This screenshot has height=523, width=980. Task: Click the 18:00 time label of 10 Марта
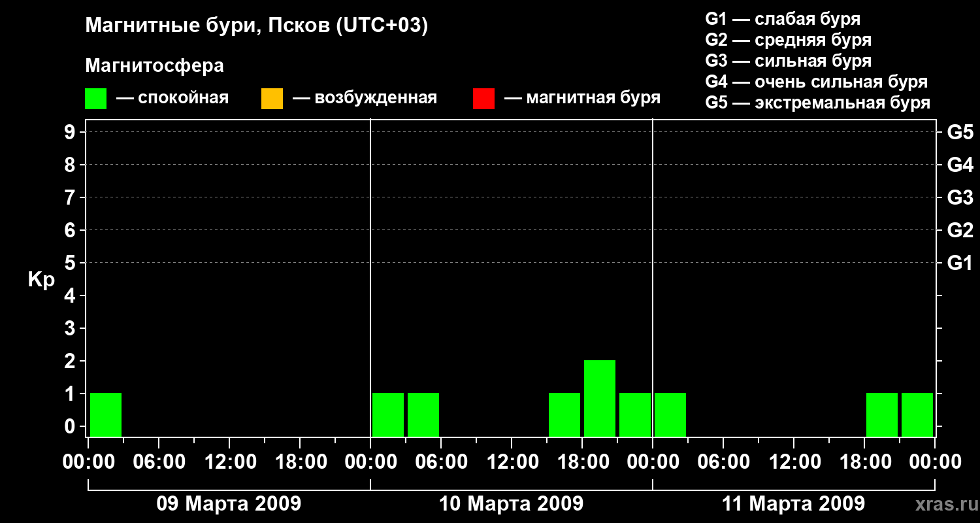coord(582,462)
